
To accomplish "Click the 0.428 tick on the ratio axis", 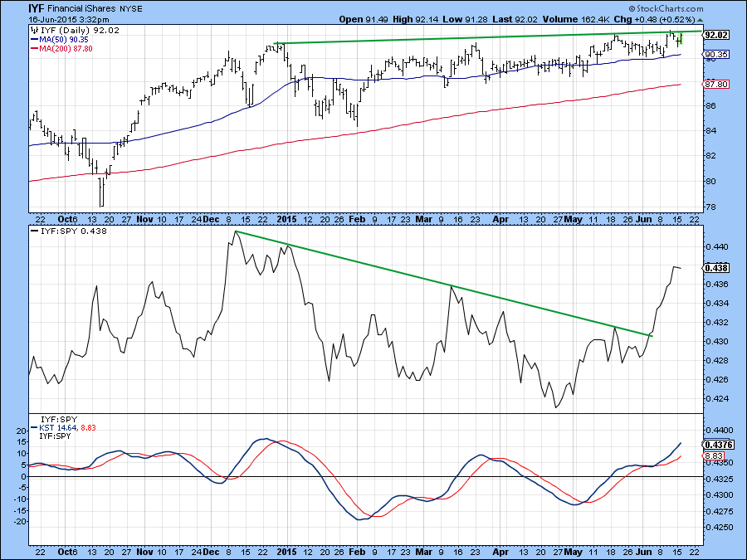I will click(x=716, y=361).
